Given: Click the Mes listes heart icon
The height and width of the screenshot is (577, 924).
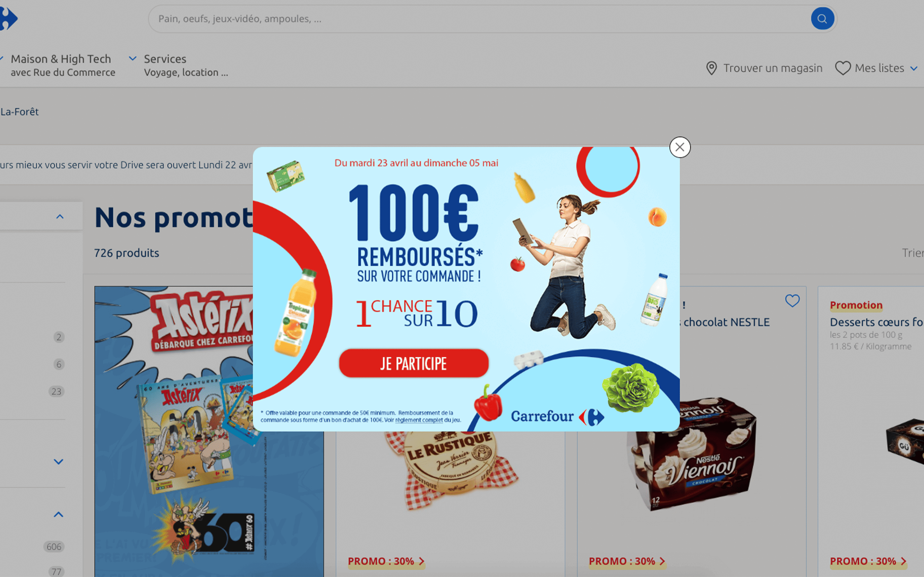Looking at the screenshot, I should [843, 68].
